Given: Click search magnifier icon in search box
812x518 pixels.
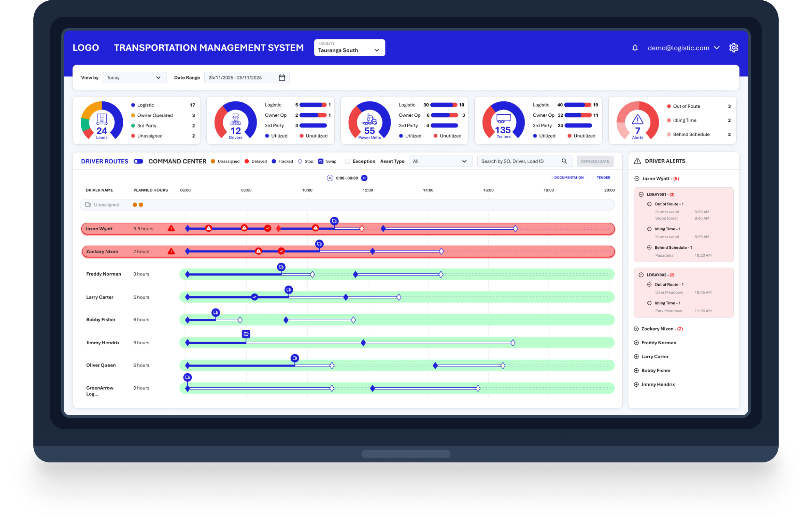Looking at the screenshot, I should click(564, 161).
